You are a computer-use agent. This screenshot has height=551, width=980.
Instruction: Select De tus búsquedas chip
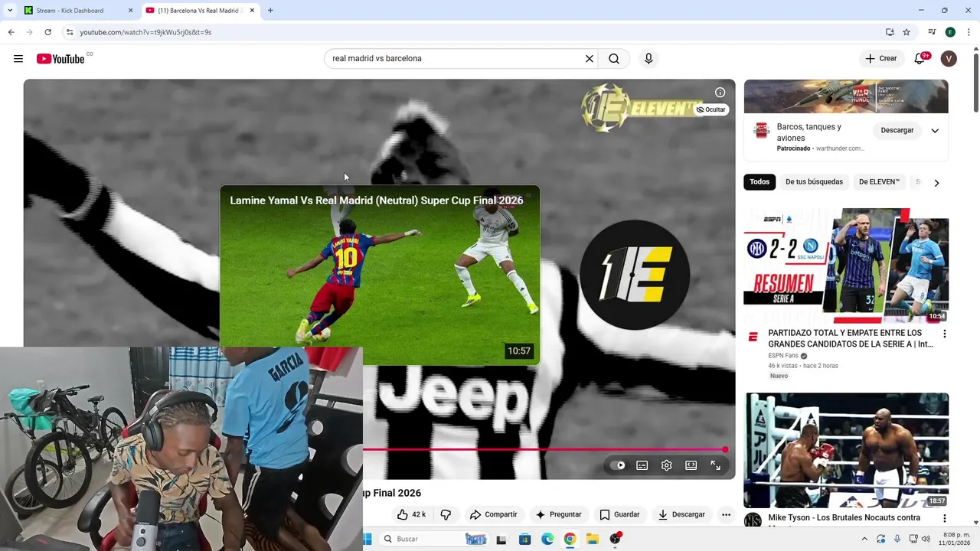814,182
